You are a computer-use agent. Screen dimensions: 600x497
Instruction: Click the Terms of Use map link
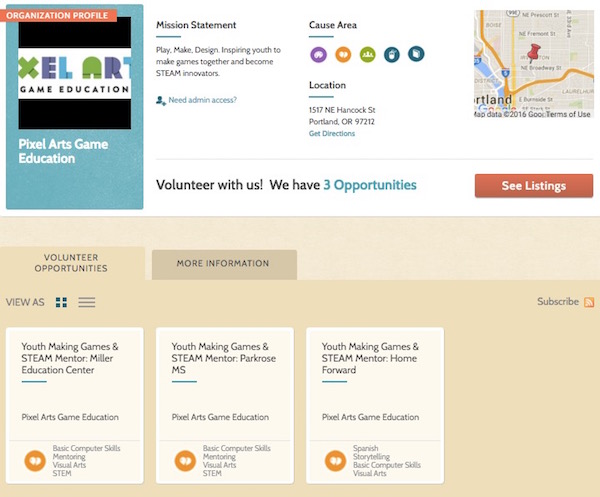[x=568, y=114]
